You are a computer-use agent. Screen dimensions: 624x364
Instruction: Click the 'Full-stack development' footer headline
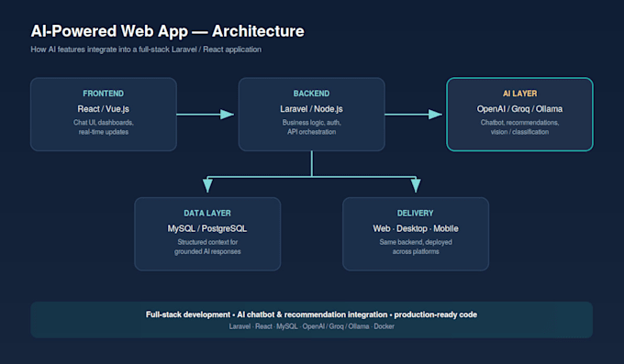(x=312, y=314)
